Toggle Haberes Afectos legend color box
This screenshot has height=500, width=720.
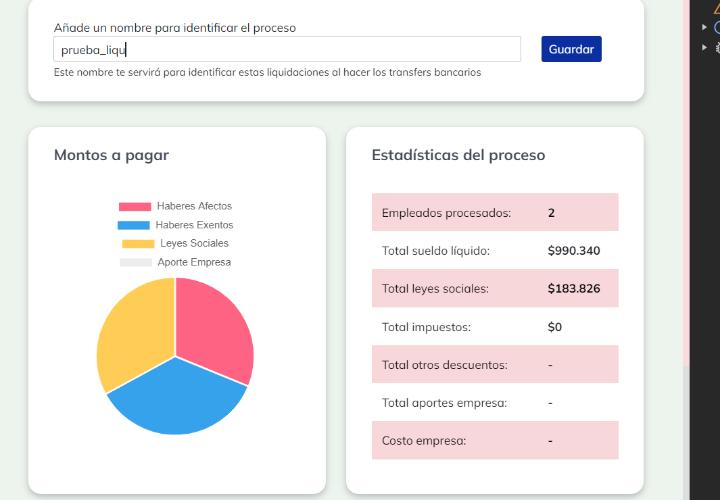pyautogui.click(x=135, y=206)
